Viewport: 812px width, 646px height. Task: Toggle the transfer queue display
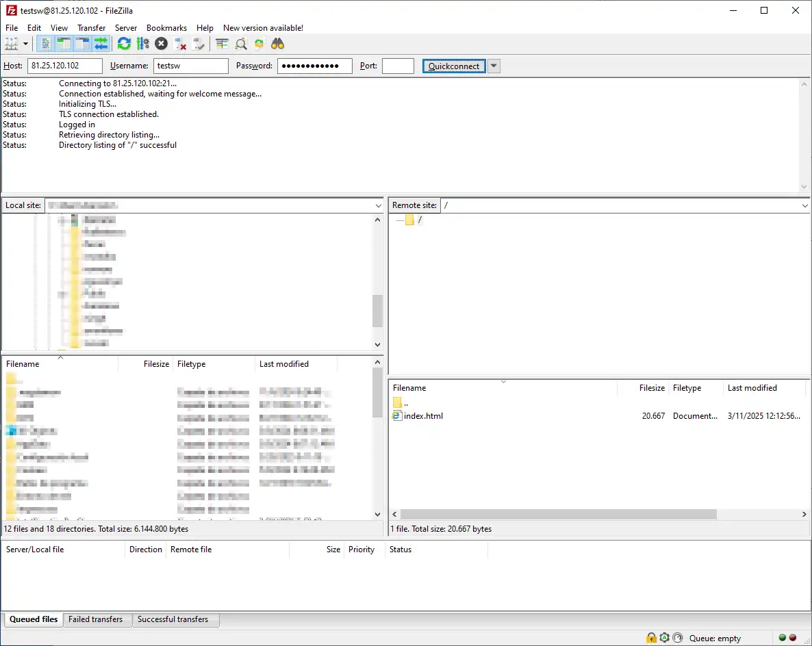pyautogui.click(x=101, y=44)
